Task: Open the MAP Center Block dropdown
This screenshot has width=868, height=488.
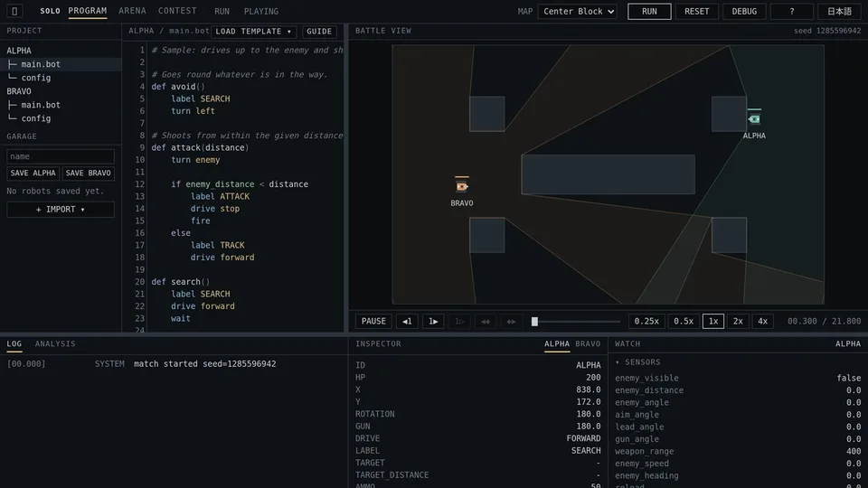Action: [578, 12]
